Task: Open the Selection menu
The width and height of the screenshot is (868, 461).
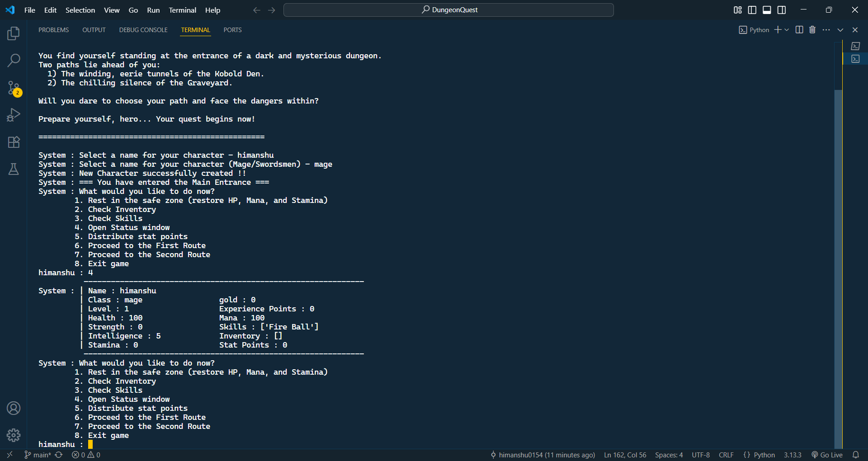Action: point(80,10)
